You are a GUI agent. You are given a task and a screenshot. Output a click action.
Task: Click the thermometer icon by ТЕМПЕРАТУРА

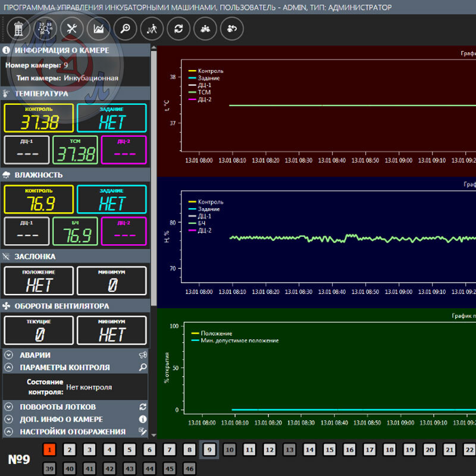[6, 93]
